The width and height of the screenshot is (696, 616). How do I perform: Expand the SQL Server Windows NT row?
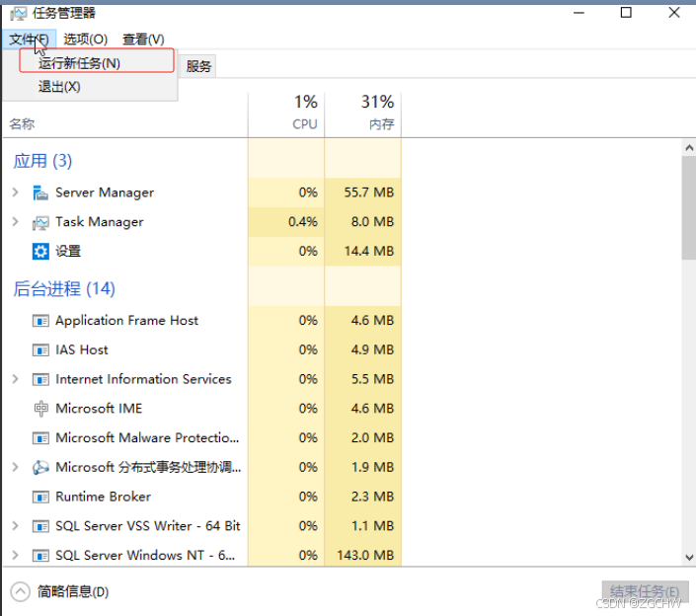(15, 555)
